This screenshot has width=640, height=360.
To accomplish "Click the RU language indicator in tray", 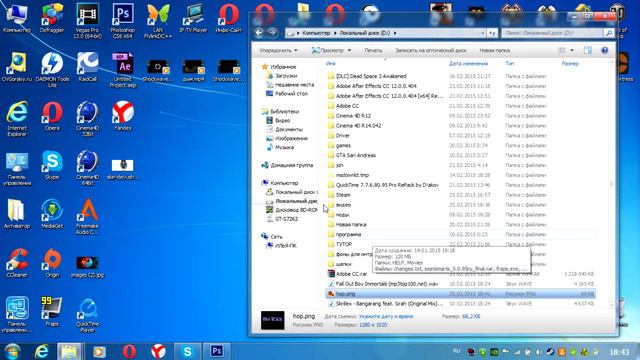I will tap(456, 351).
